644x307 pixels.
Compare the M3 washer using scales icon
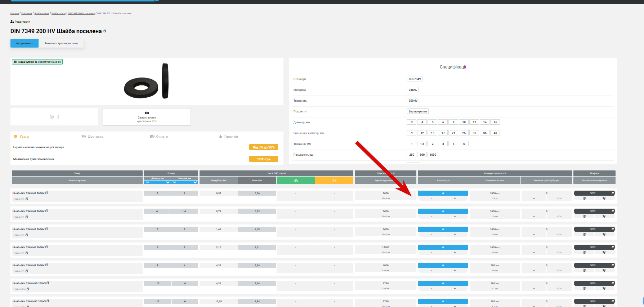coord(584,198)
